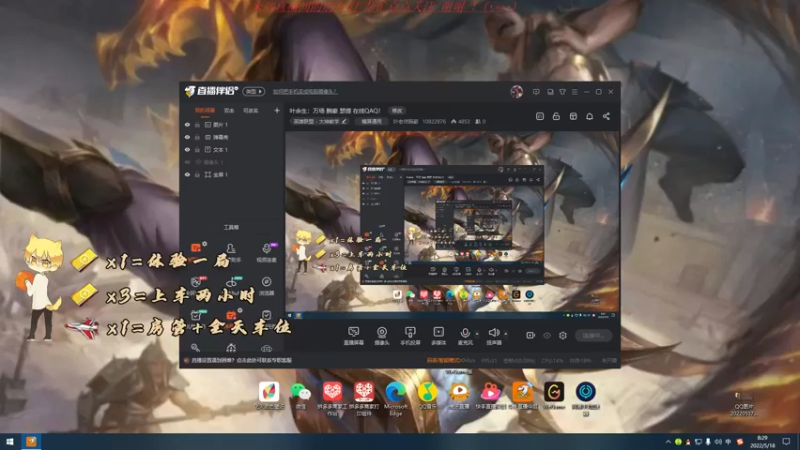
Task: Click the layout grid icon beside the bell
Action: pyautogui.click(x=573, y=116)
